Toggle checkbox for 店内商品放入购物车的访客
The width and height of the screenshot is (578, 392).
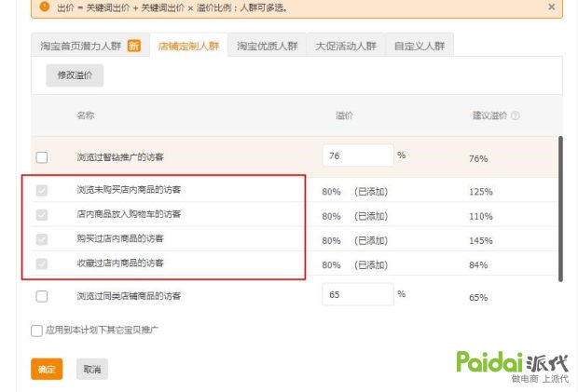pos(42,214)
